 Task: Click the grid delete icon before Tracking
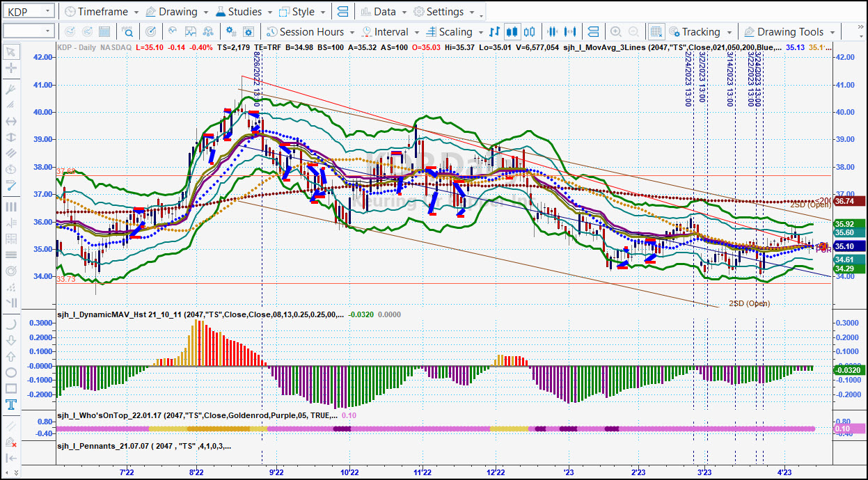(656, 31)
